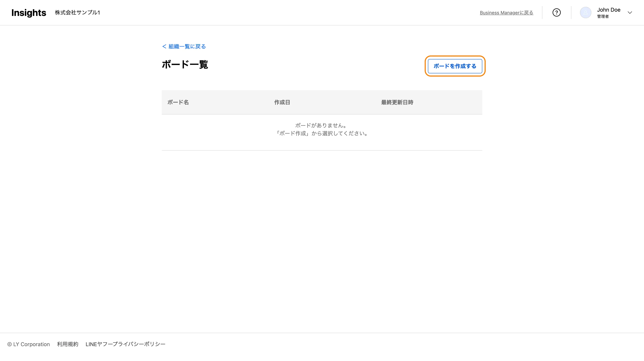This screenshot has height=361, width=644.
Task: Click the 「ボード作成」から選択してください hint text
Action: click(321, 133)
